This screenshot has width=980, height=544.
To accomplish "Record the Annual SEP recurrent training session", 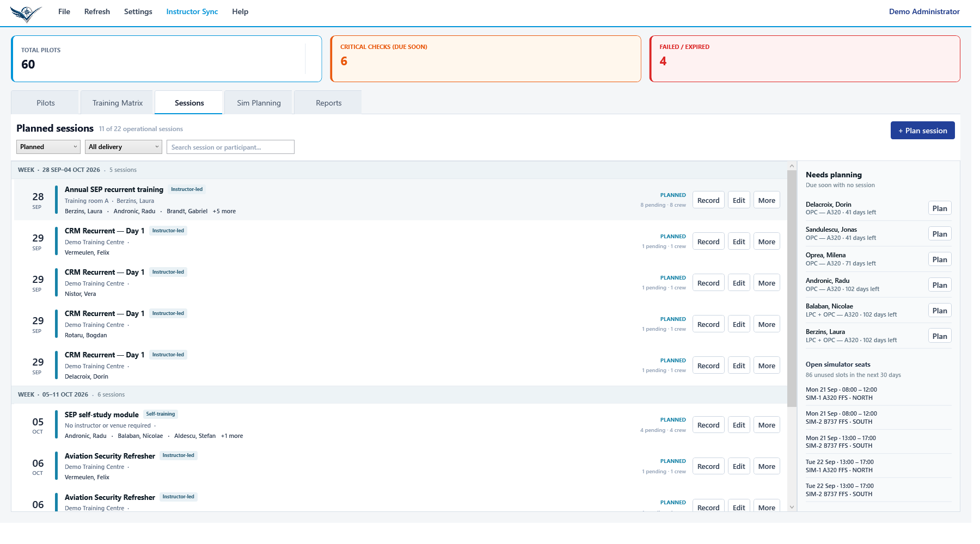I will [x=708, y=200].
